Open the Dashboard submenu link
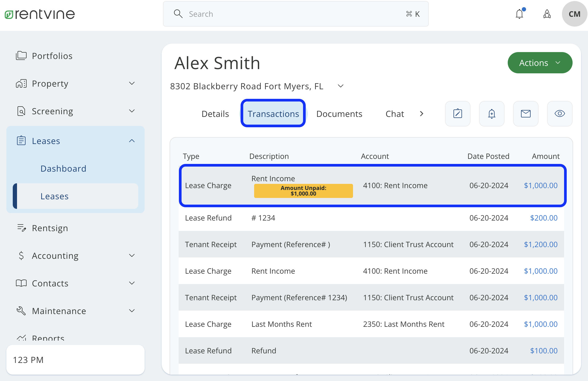The height and width of the screenshot is (381, 588). pos(63,168)
